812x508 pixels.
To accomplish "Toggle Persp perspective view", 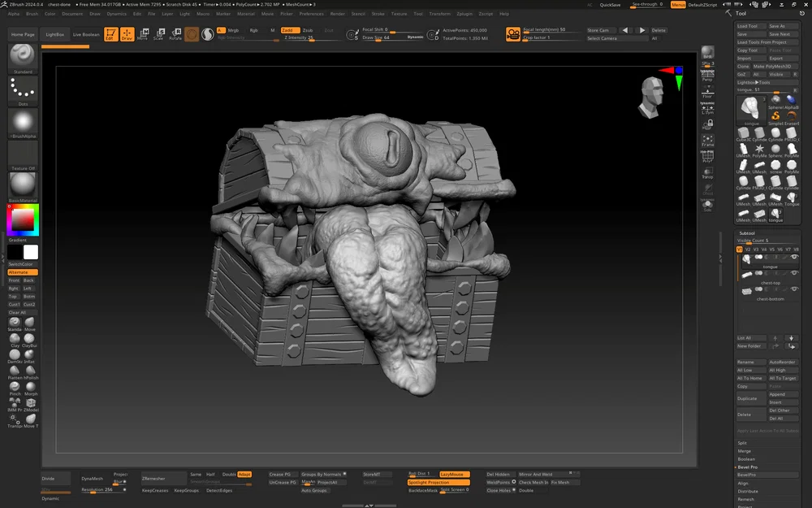I will 707,75.
